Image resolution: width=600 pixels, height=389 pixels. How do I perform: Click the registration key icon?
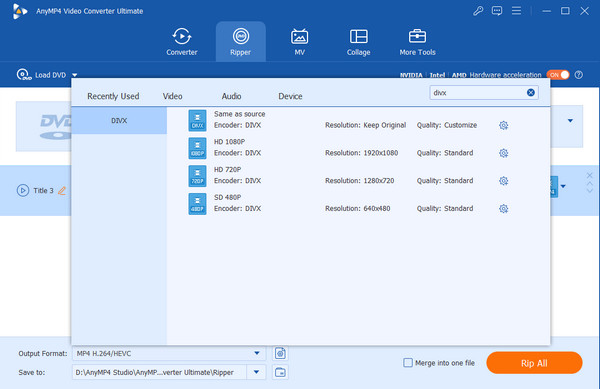coord(478,11)
